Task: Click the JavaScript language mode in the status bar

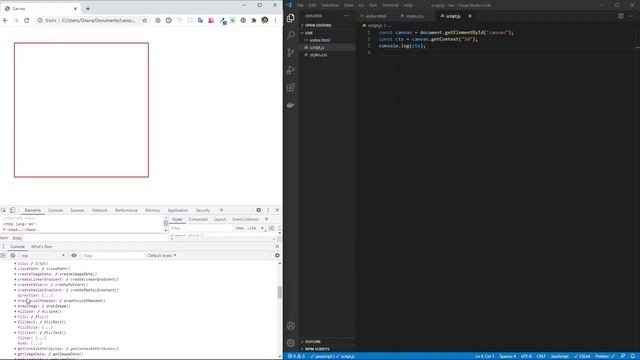Action: coord(560,356)
